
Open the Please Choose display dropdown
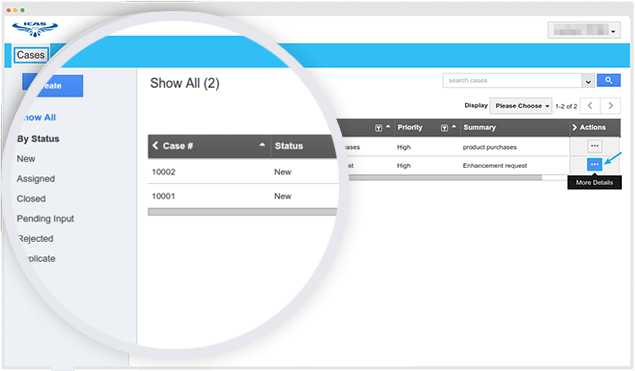click(521, 106)
